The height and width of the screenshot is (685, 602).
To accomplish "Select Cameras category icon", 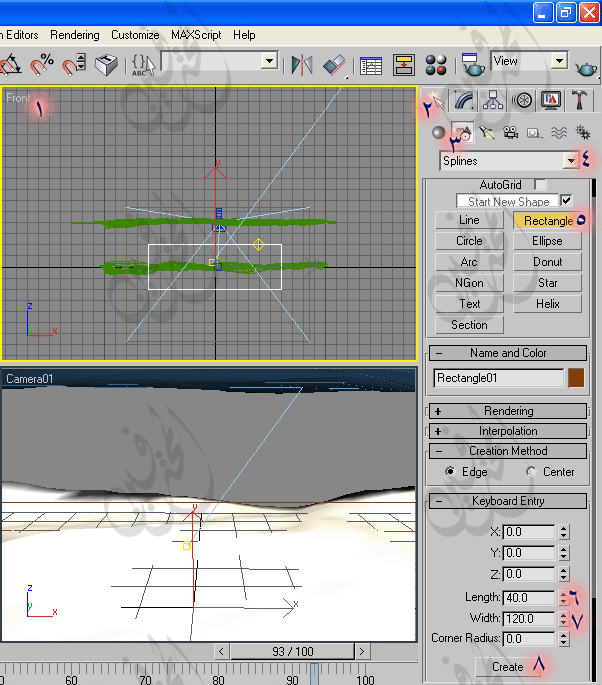I will click(510, 132).
